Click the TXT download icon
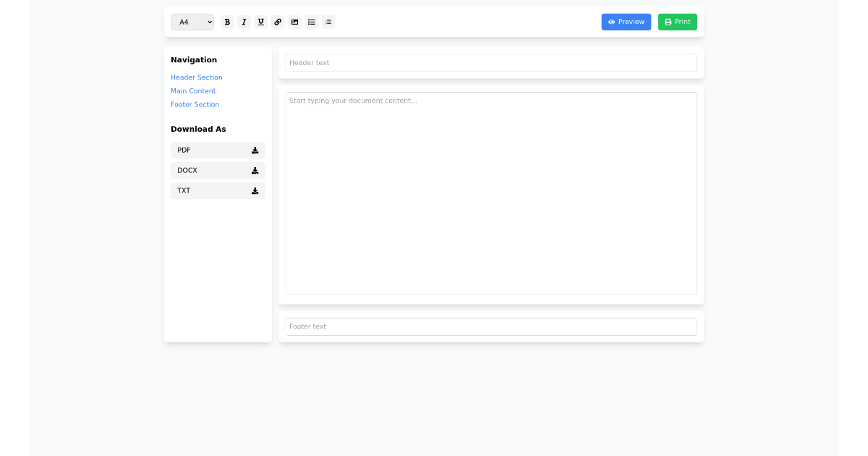Image resolution: width=868 pixels, height=456 pixels. pyautogui.click(x=255, y=190)
